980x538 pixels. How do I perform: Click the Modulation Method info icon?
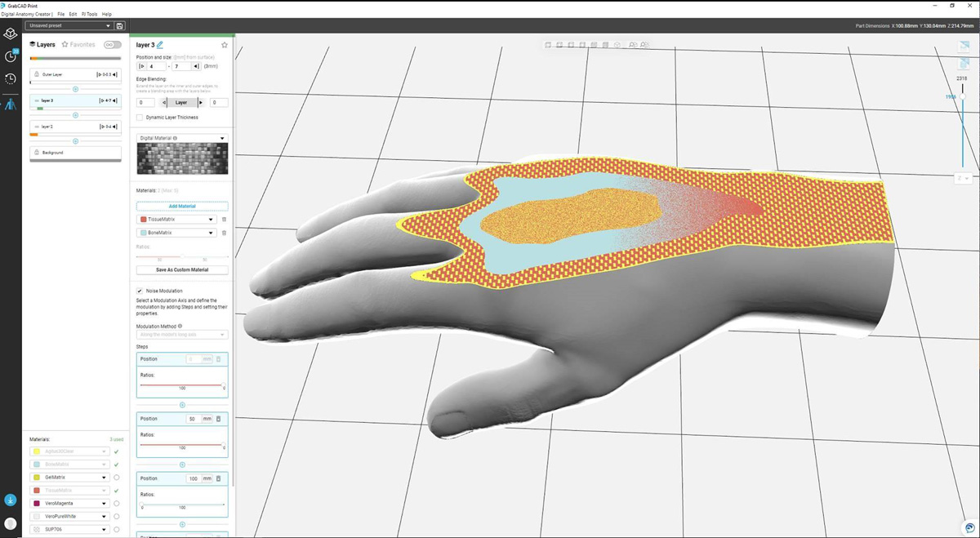tap(180, 326)
